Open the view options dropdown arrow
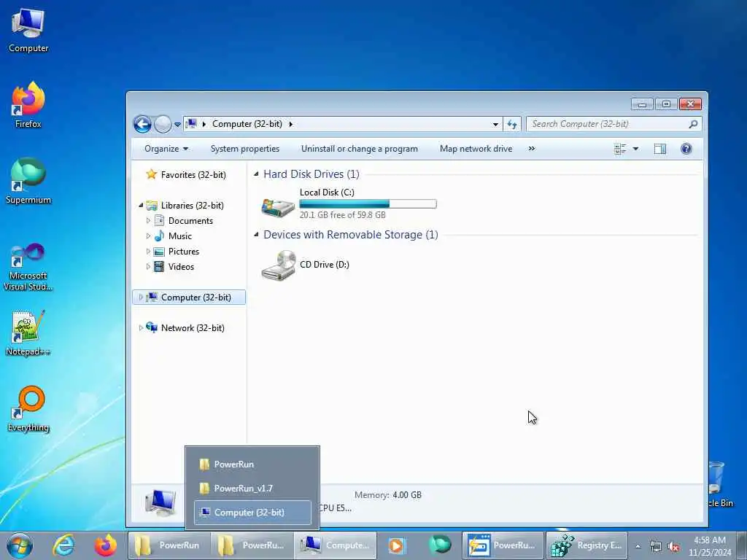This screenshot has height=560, width=747. point(635,149)
